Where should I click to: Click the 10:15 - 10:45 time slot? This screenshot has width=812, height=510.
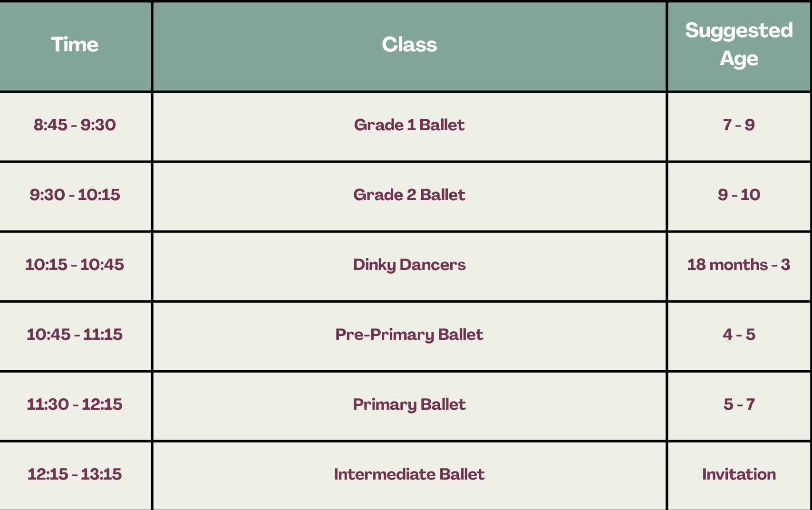75,265
